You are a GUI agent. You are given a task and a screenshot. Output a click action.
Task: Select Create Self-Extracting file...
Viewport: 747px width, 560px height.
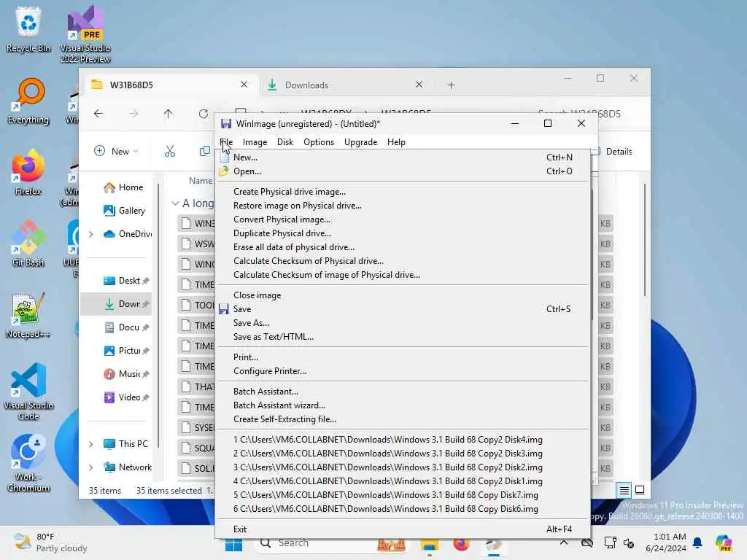[x=403, y=419]
